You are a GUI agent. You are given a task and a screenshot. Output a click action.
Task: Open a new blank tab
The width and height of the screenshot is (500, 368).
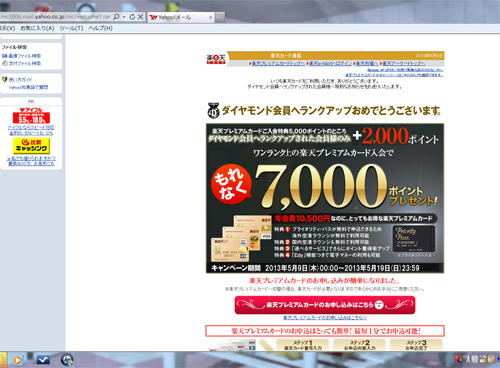click(x=220, y=18)
